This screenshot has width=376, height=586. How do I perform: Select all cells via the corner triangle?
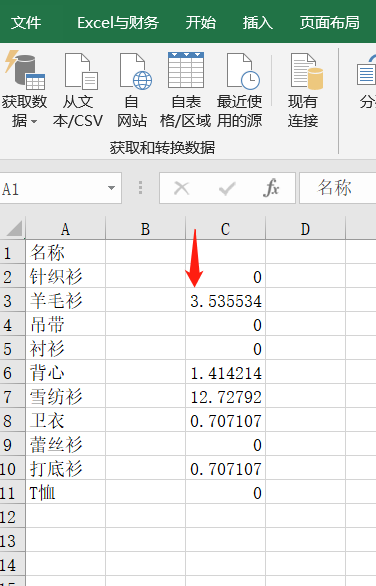point(14,228)
